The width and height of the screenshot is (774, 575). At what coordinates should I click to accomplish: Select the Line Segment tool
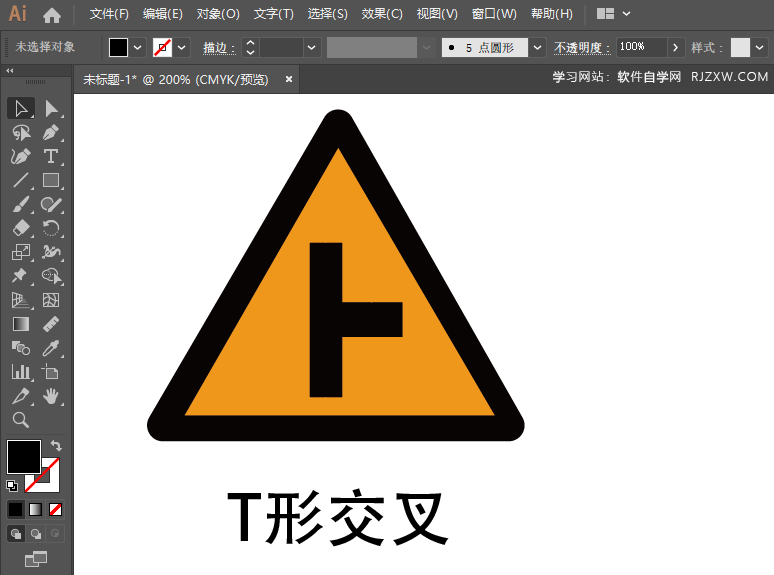(21, 180)
